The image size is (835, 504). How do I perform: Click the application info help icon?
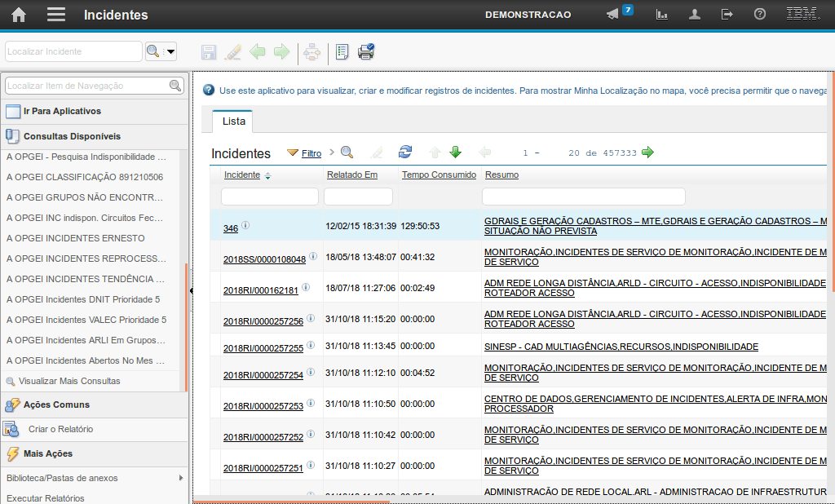209,90
